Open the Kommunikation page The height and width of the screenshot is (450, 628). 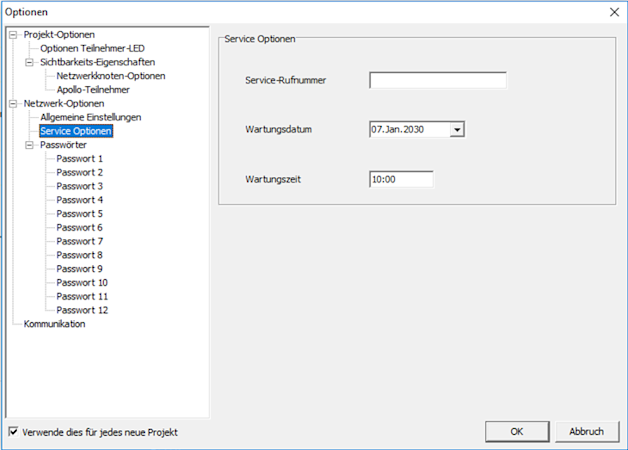click(54, 324)
